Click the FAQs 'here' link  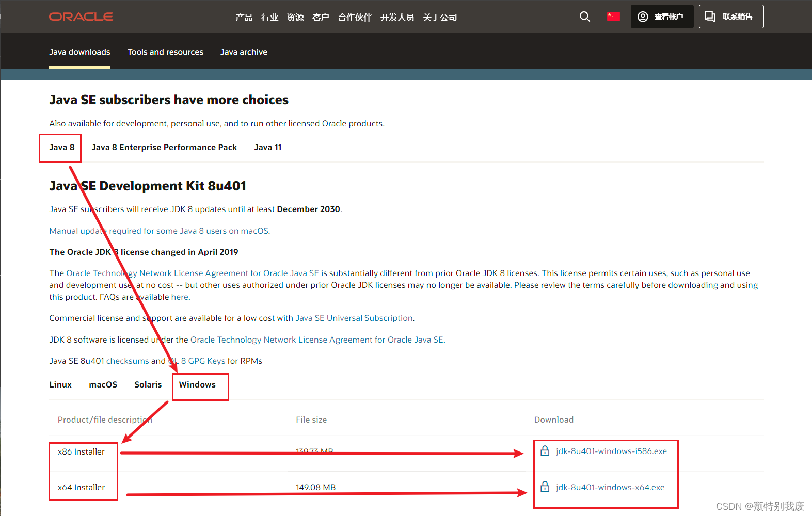(x=180, y=297)
